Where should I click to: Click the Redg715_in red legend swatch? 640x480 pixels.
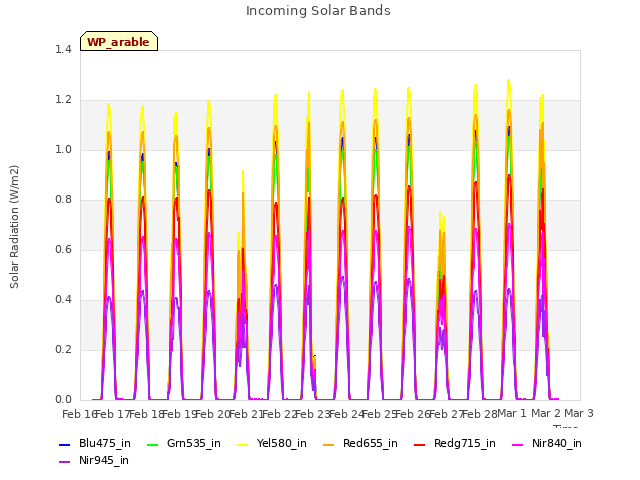pos(420,444)
